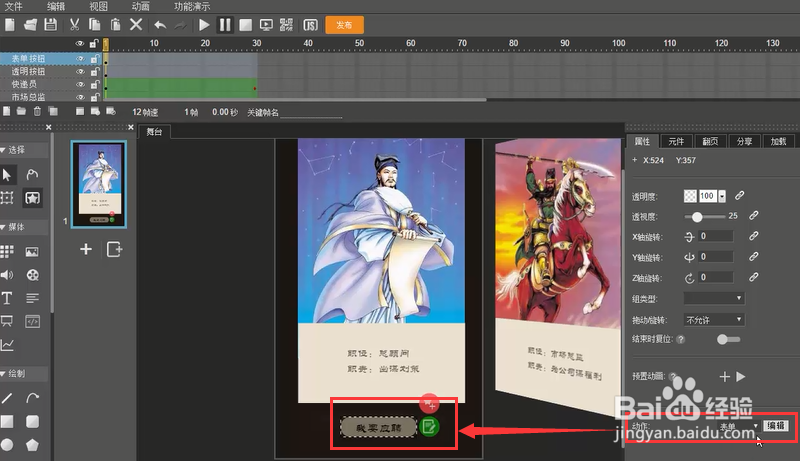Click the orange 发布 publish button
The image size is (800, 461).
coord(344,25)
